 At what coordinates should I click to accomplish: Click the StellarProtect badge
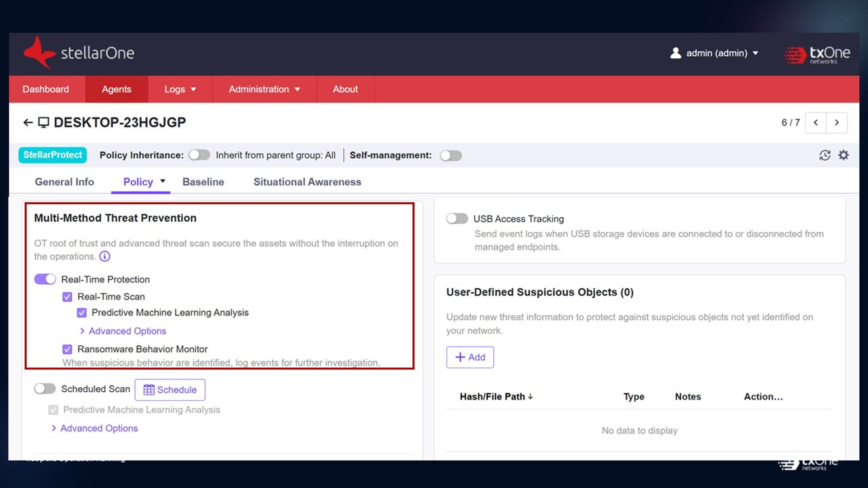tap(52, 155)
